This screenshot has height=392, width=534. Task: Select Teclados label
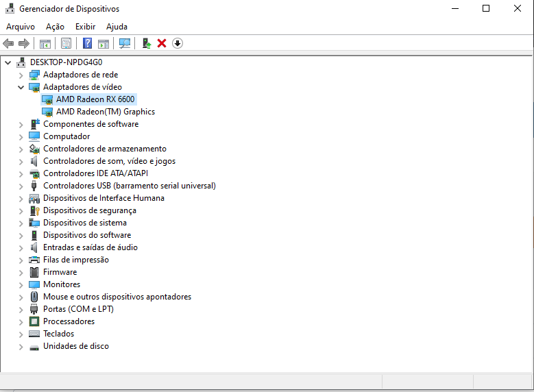coord(58,334)
